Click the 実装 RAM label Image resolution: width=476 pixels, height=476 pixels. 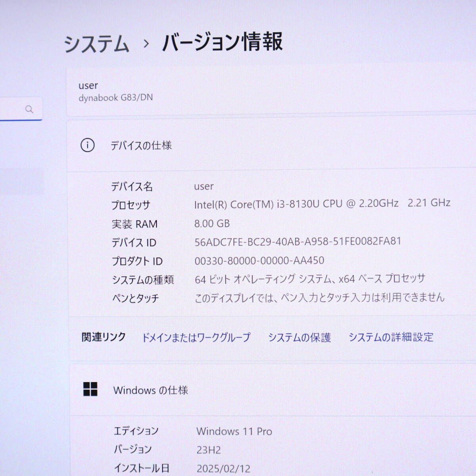point(134,224)
